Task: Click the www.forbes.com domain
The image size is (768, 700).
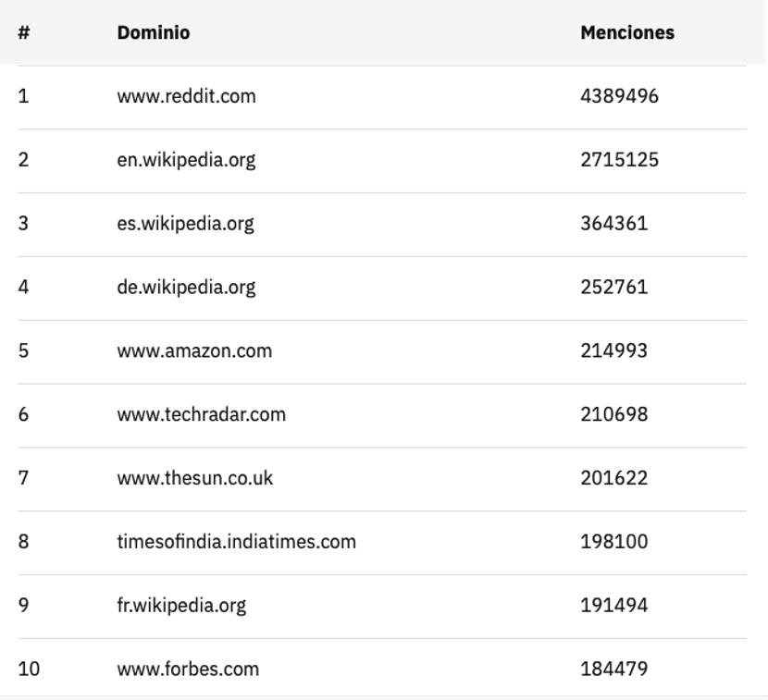Action: pos(187,669)
